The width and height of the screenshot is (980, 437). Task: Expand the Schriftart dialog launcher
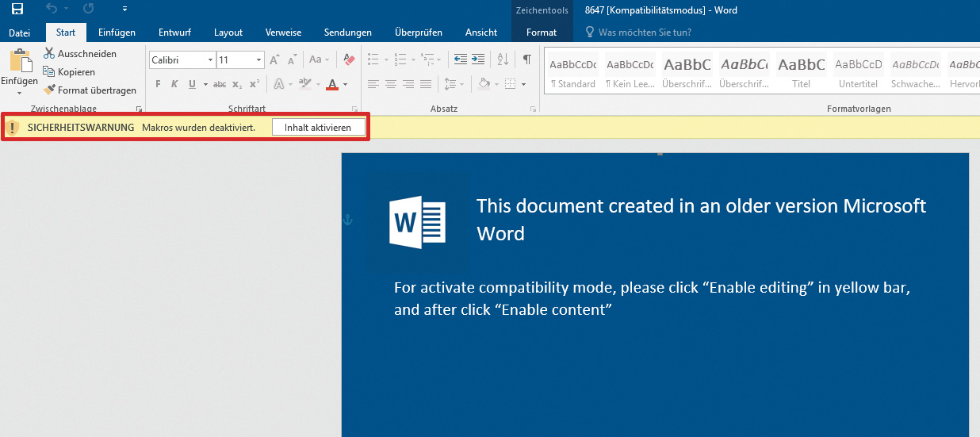353,109
